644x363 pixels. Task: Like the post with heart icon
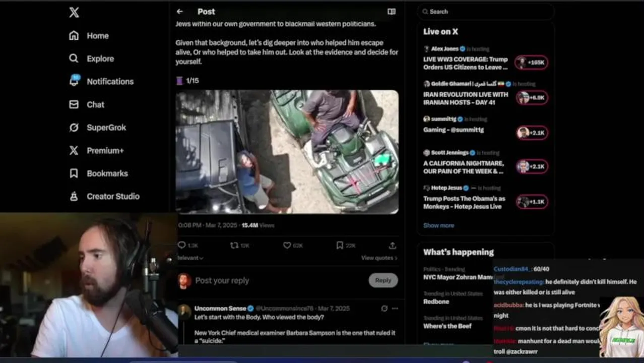coord(287,245)
